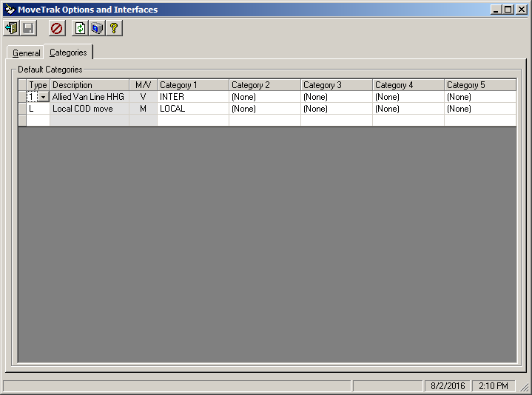This screenshot has width=532, height=395.
Task: Maximize the MoveTrak Options window
Action: click(508, 10)
